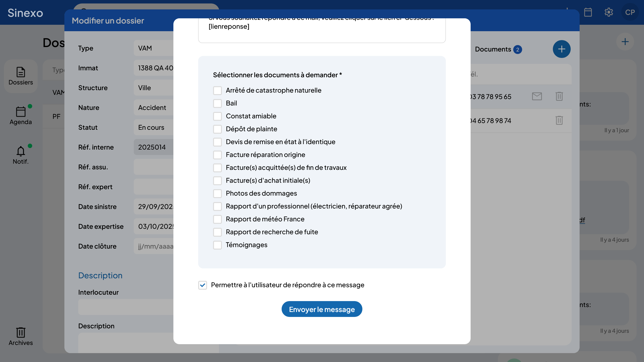Tick Photos des dommages checkbox
The width and height of the screenshot is (644, 362).
coord(217,193)
